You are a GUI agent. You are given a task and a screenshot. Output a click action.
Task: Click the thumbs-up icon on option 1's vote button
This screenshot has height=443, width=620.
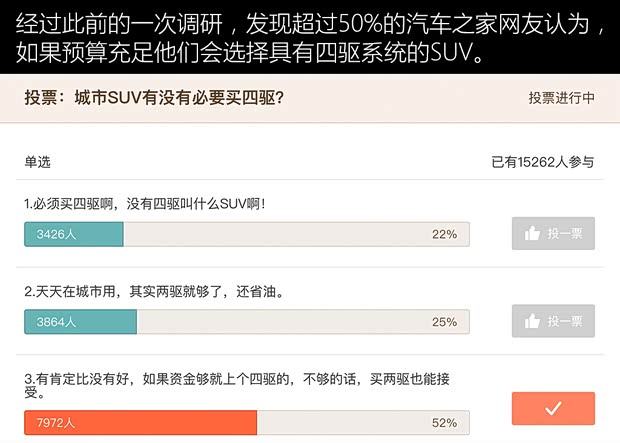[x=532, y=233]
